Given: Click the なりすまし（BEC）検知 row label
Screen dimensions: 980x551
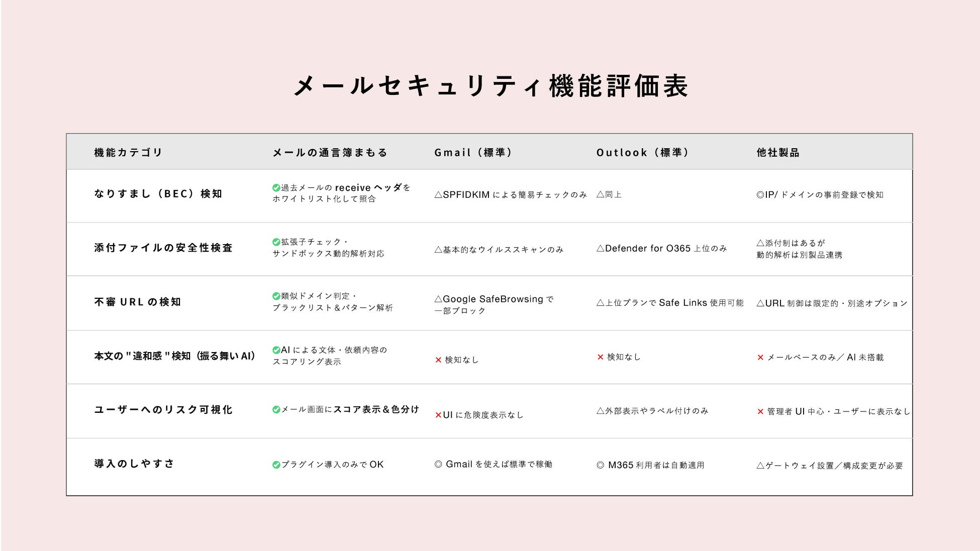Looking at the screenshot, I should (x=158, y=194).
